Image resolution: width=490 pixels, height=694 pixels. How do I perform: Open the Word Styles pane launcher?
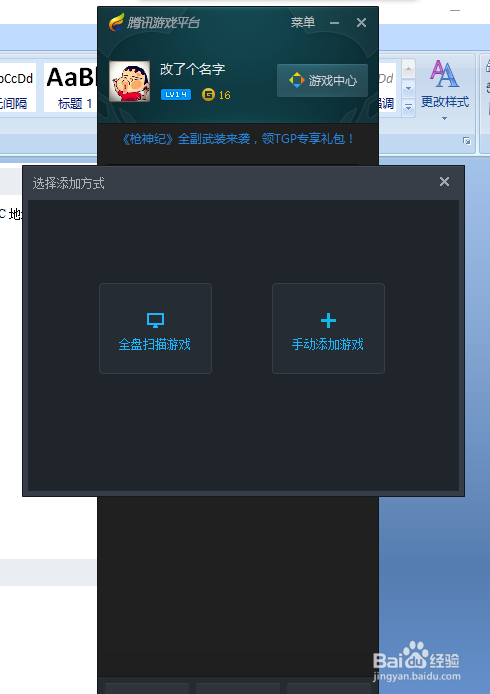pos(467,141)
